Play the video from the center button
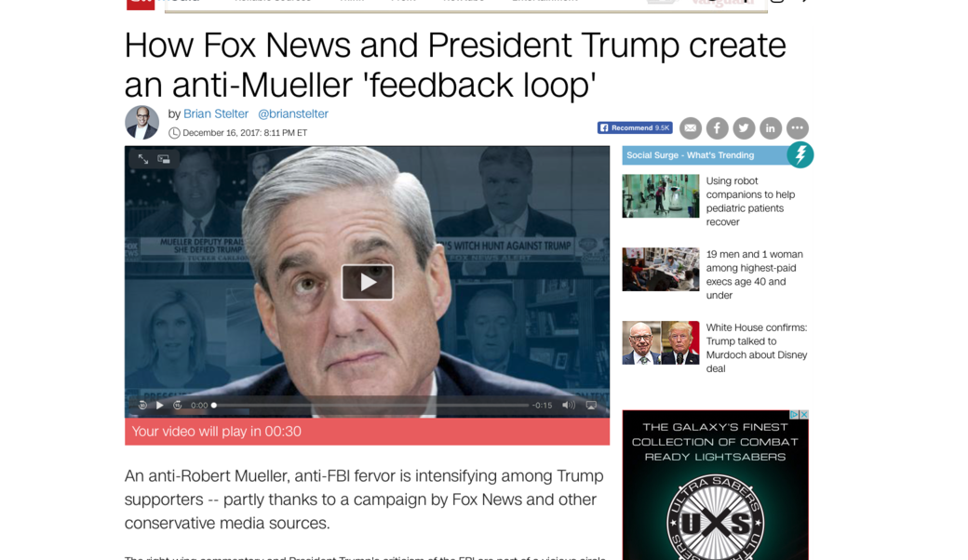 tap(368, 283)
